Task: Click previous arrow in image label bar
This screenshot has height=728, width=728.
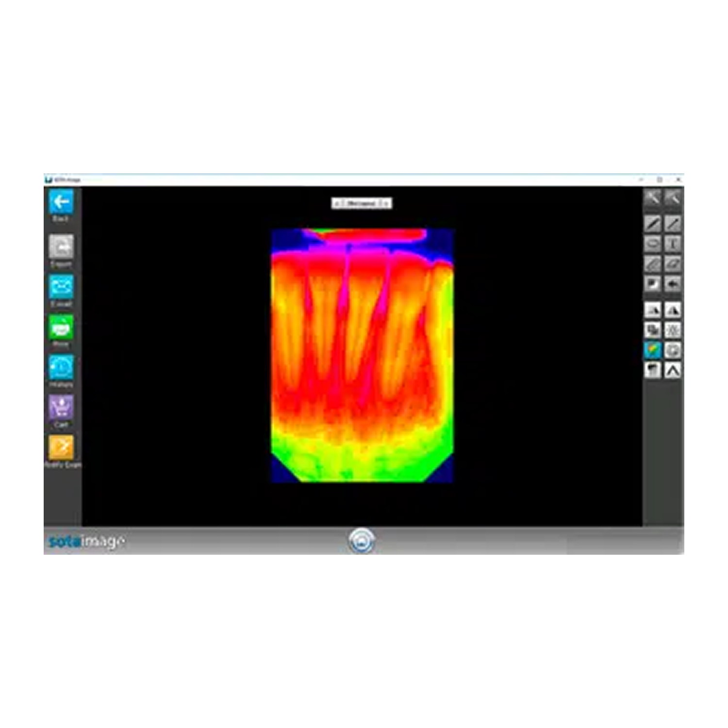Action: (338, 203)
